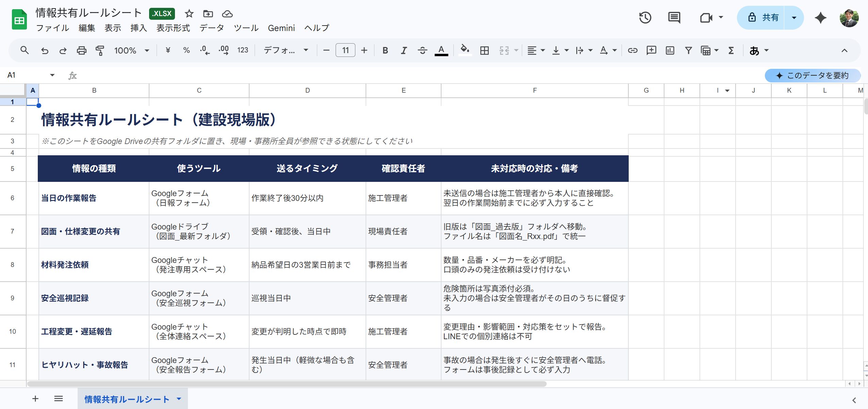Click the font size input field
The image size is (868, 409).
[x=345, y=50]
